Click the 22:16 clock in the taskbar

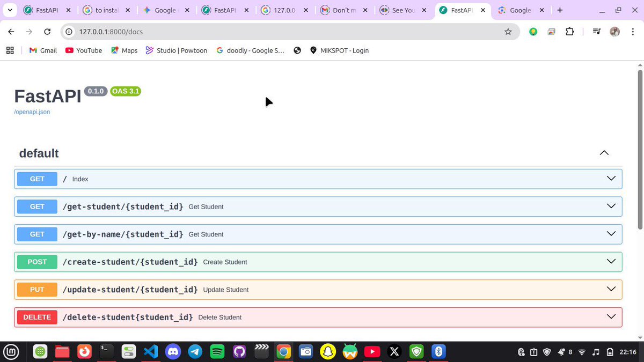tap(627, 352)
